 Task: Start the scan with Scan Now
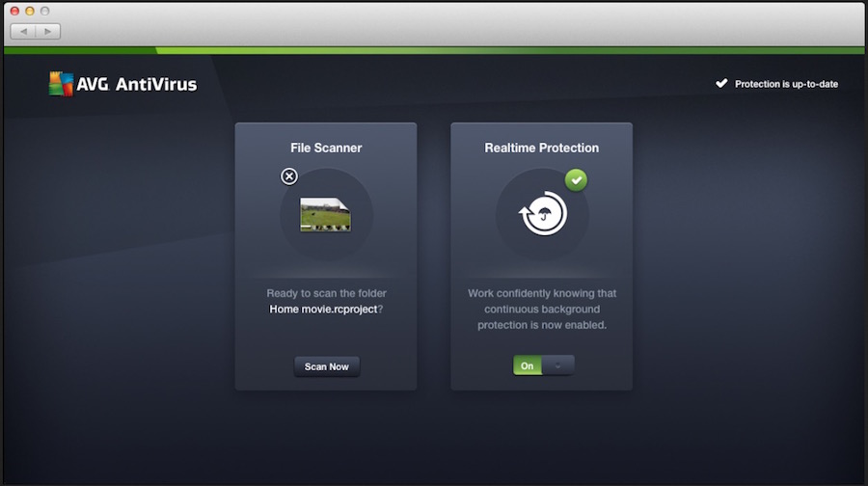coord(327,366)
